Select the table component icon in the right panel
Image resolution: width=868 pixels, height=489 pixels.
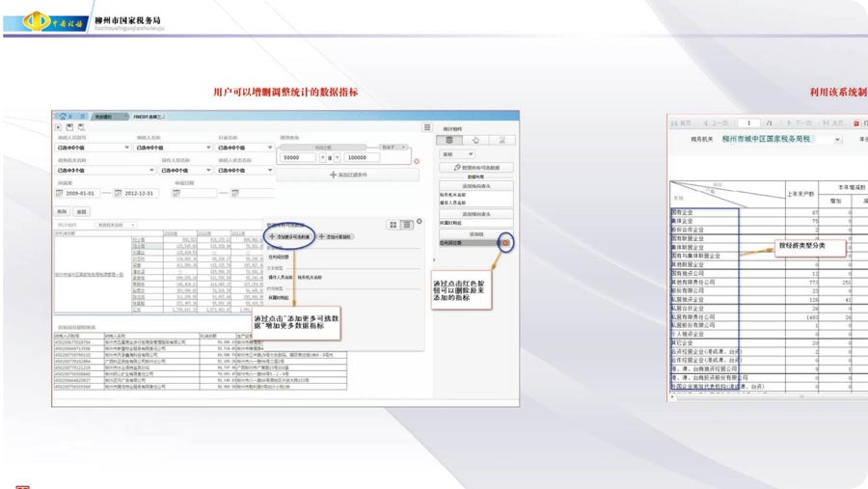pyautogui.click(x=451, y=140)
